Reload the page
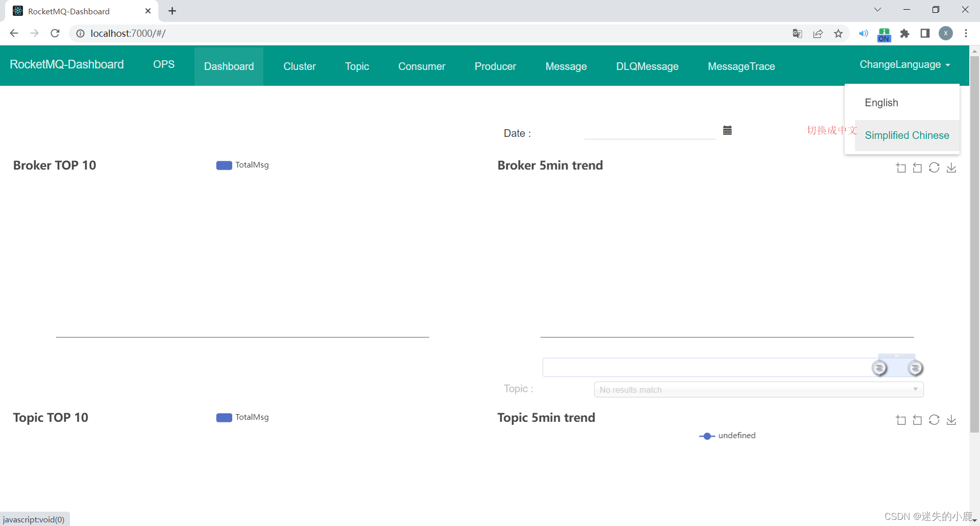 point(55,33)
